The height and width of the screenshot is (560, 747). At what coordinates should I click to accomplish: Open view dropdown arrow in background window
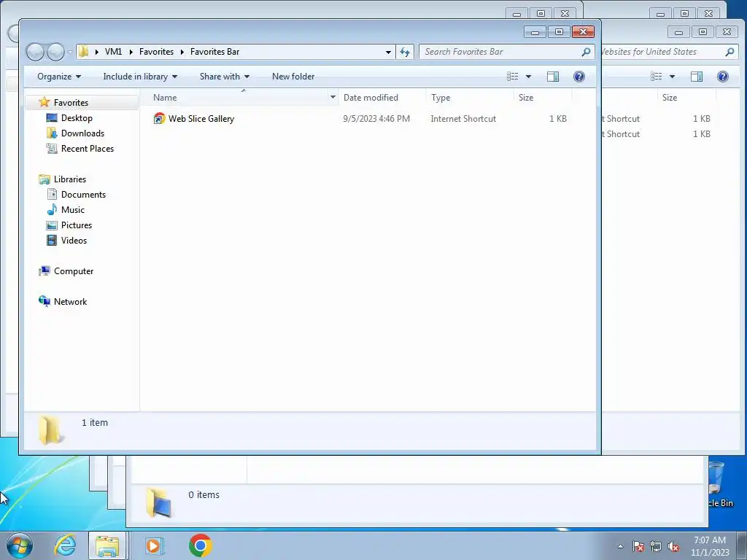coord(672,77)
